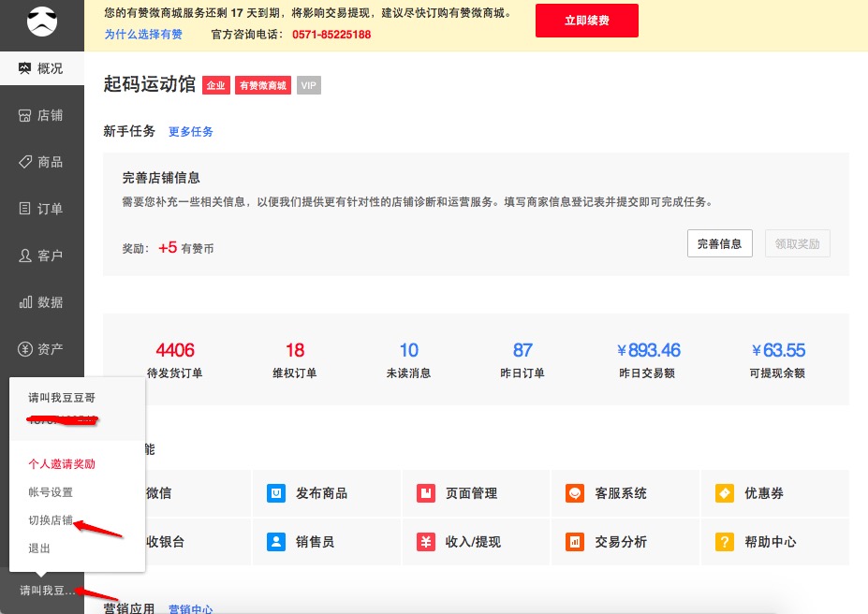This screenshot has width=868, height=614.
Task: Open the 收入/提现 shortcut
Action: (x=476, y=542)
